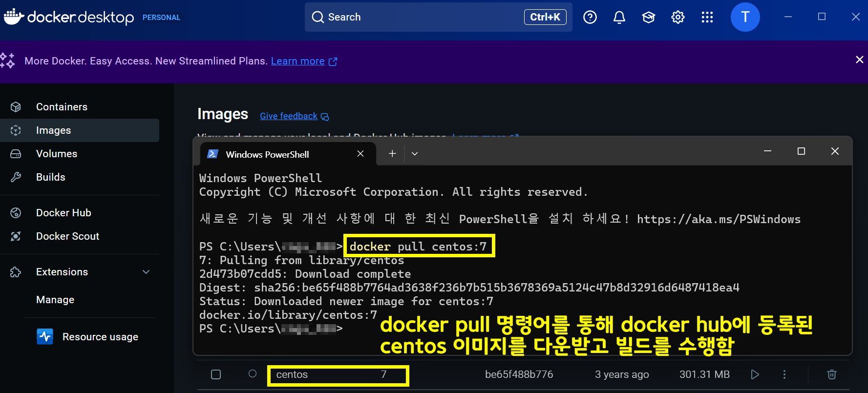Go to Containers in the sidebar
This screenshot has width=868, height=393.
coord(80,107)
